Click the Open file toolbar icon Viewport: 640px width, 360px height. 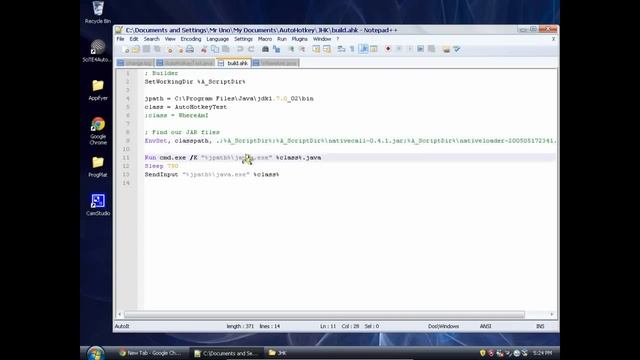pos(136,49)
